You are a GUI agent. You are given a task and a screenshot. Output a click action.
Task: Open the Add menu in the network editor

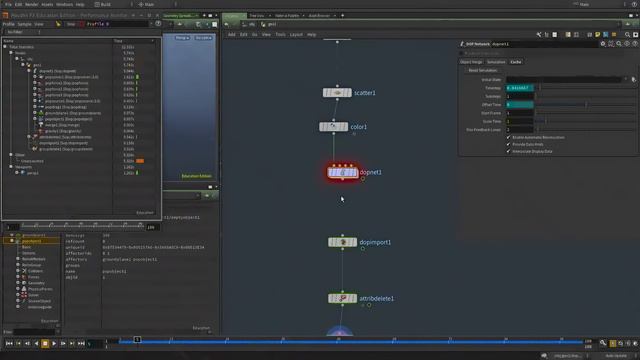tap(231, 35)
